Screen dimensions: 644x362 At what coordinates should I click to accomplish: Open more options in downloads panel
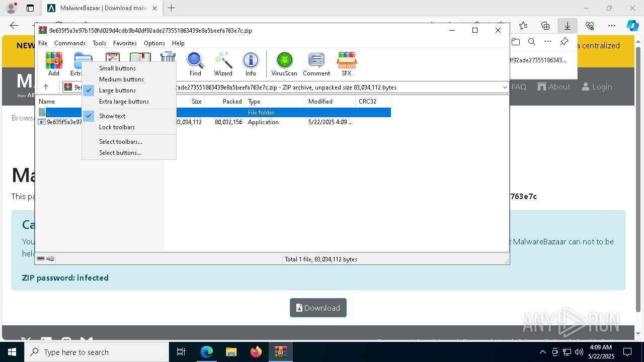tap(548, 42)
